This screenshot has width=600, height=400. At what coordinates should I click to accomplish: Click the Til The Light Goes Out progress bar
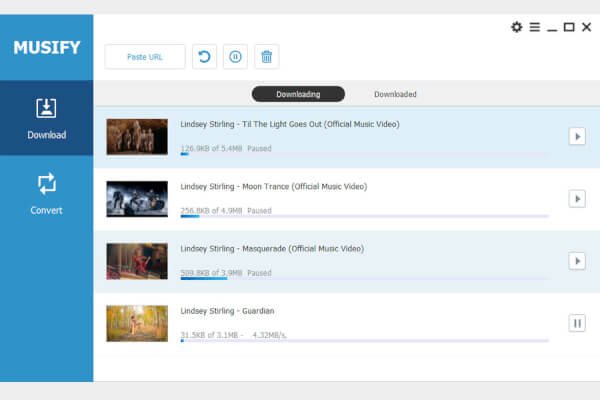(364, 154)
